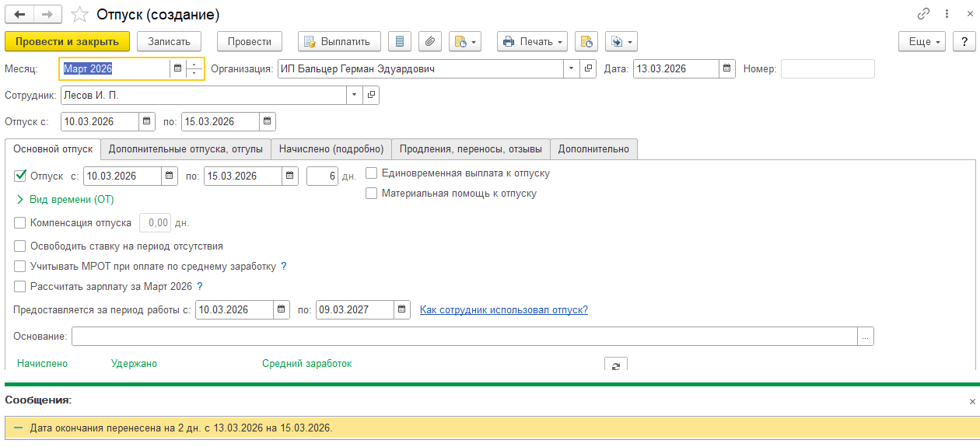The image size is (980, 447).
Task: Enable Компенсация отпуска checkbox
Action: coord(20,223)
